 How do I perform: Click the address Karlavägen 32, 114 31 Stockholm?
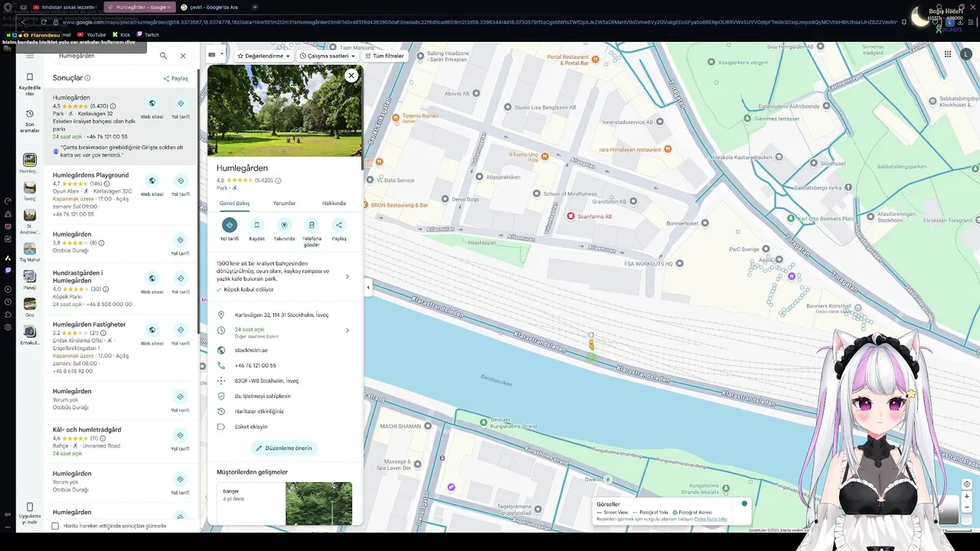[x=281, y=315]
